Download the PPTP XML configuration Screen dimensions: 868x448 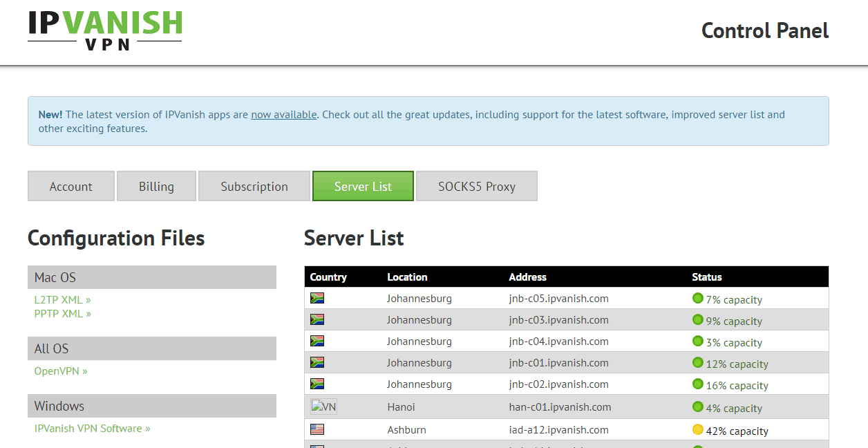tap(63, 314)
